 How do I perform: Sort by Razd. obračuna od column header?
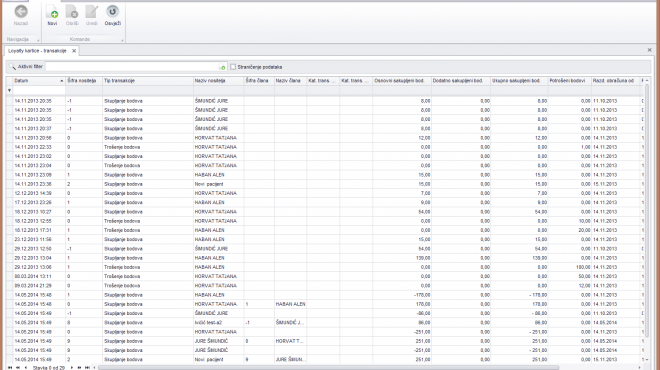616,80
